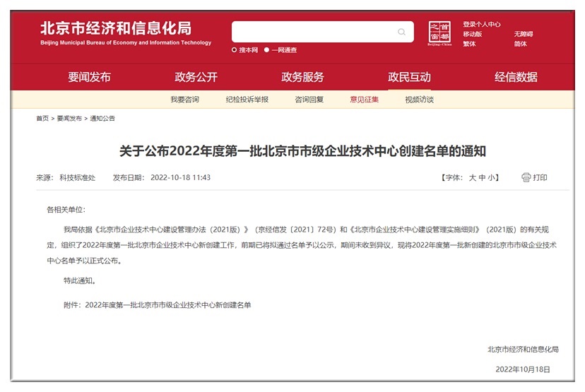Set font size to 大
The height and width of the screenshot is (392, 585).
[x=473, y=177]
